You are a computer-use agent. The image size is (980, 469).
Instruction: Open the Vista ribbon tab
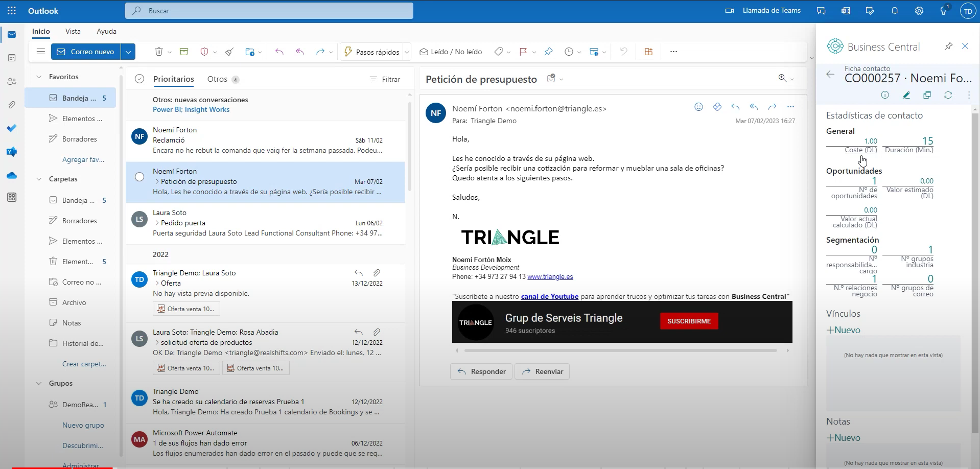[73, 31]
